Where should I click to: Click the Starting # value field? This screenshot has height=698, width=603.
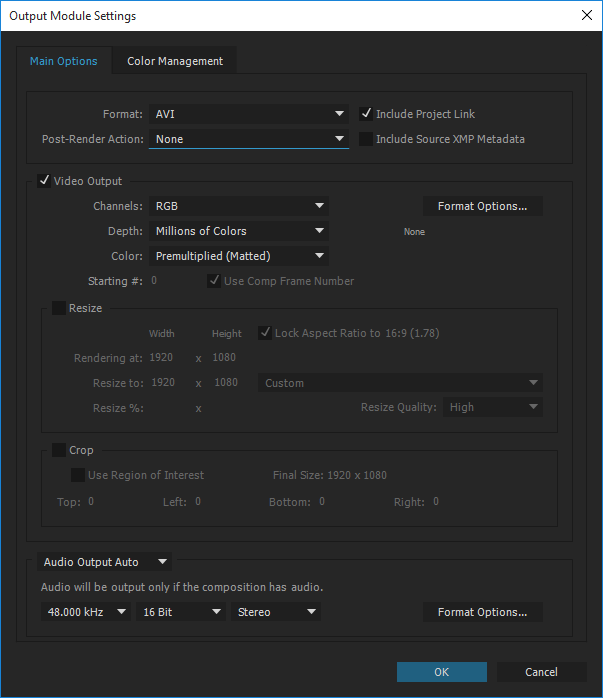(154, 280)
